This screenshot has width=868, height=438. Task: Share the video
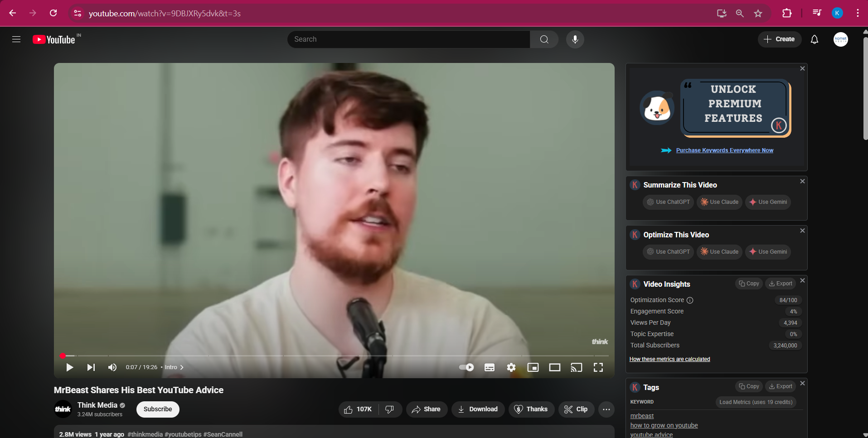coord(427,409)
